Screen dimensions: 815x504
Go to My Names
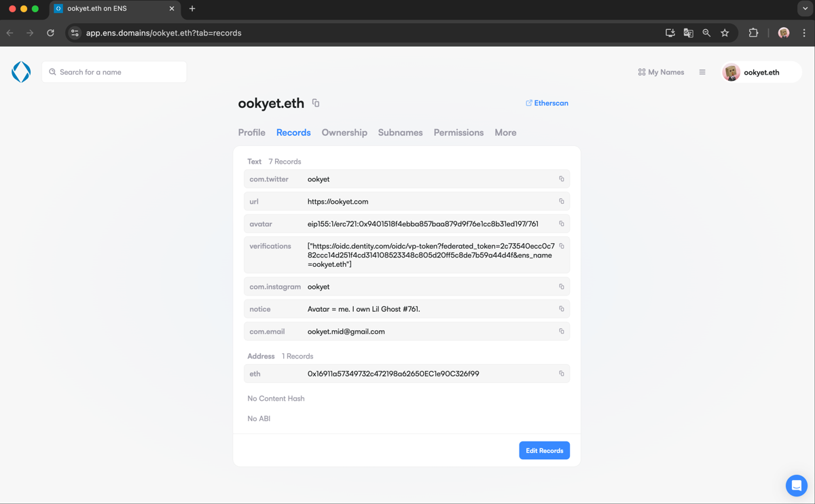click(x=661, y=72)
